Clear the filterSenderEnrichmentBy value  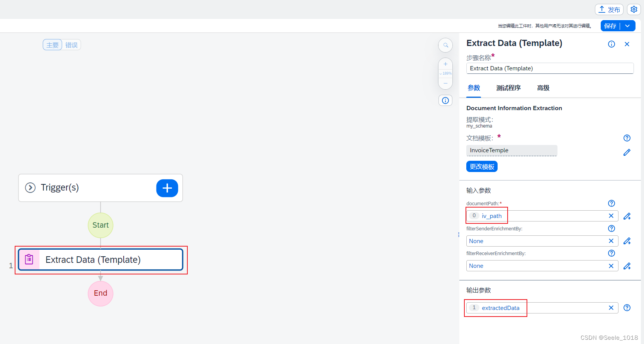611,241
